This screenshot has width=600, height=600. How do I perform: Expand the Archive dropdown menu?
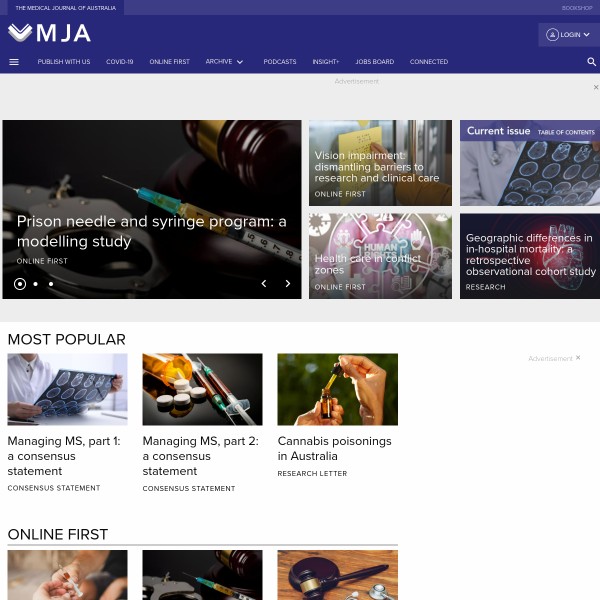tap(224, 62)
